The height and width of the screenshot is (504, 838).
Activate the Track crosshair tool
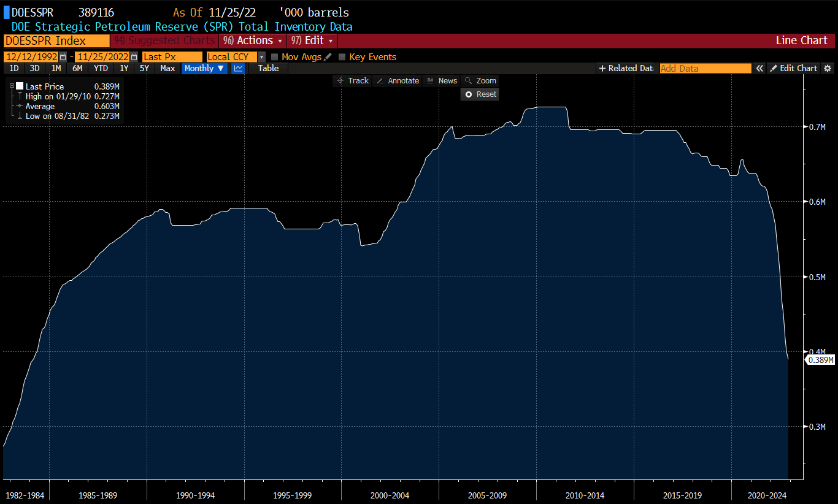353,81
